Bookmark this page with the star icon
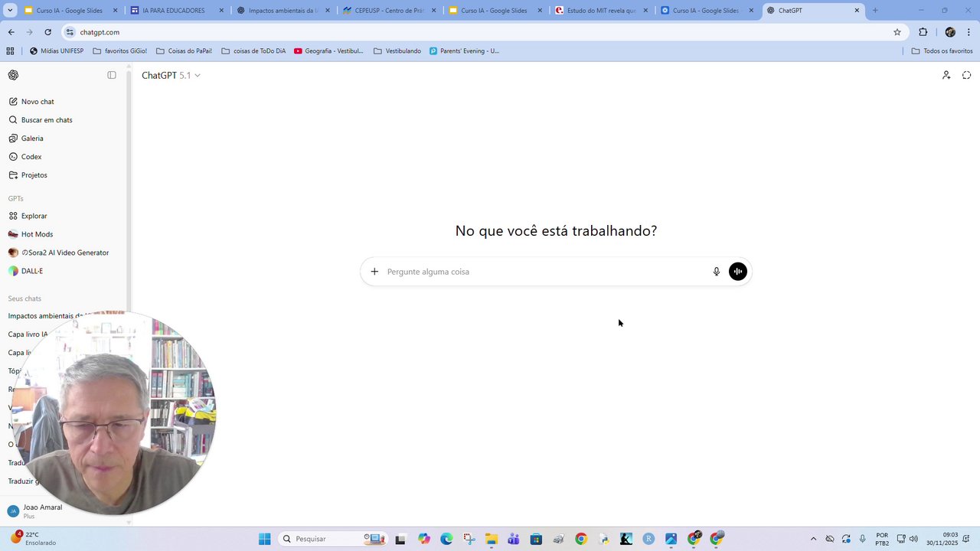Screen dimensions: 980x551 point(897,32)
